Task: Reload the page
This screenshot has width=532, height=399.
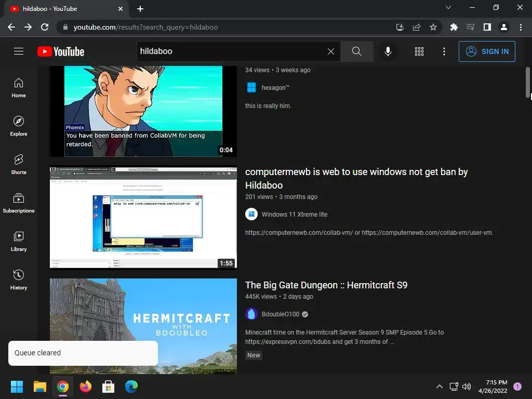Action: (x=45, y=27)
